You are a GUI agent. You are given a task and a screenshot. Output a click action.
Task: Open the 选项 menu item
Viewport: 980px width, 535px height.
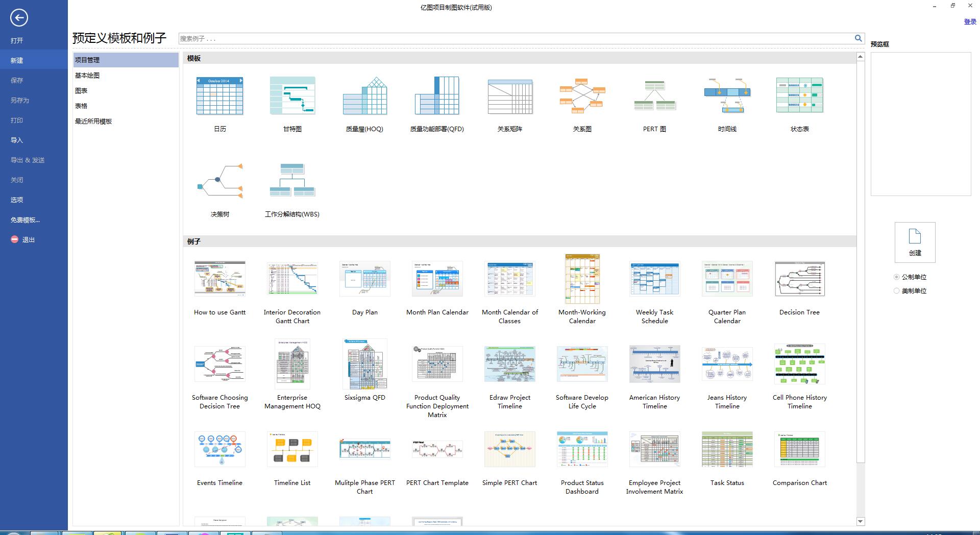tap(17, 200)
